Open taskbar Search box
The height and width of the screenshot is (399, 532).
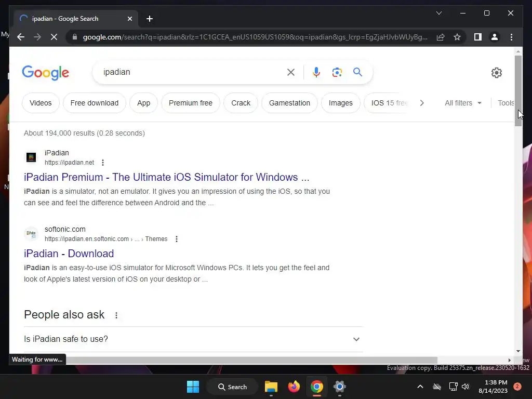click(232, 387)
